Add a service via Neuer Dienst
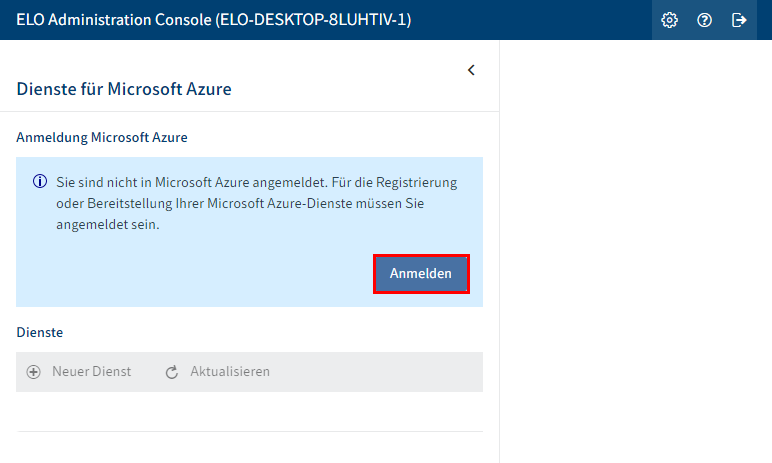772x463 pixels. pos(79,371)
